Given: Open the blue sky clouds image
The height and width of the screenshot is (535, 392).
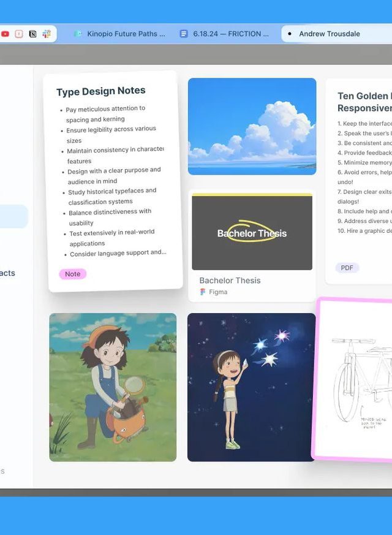Looking at the screenshot, I should (x=252, y=126).
